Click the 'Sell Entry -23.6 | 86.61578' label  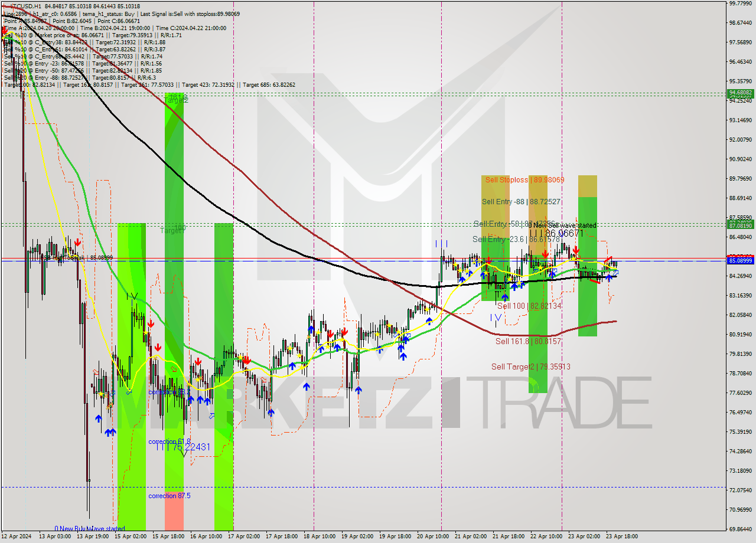tap(516, 239)
